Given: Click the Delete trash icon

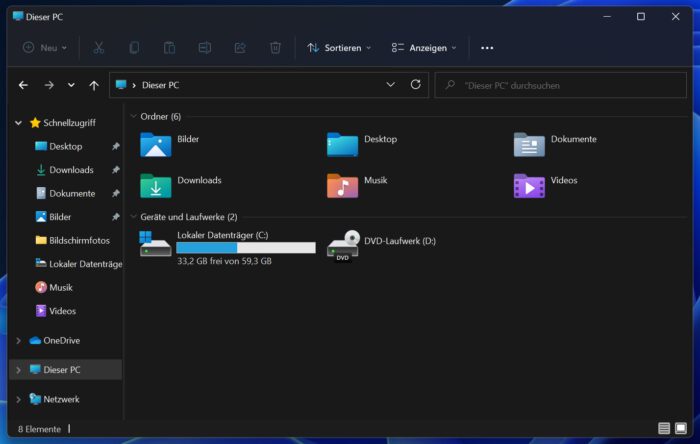Looking at the screenshot, I should [x=275, y=48].
